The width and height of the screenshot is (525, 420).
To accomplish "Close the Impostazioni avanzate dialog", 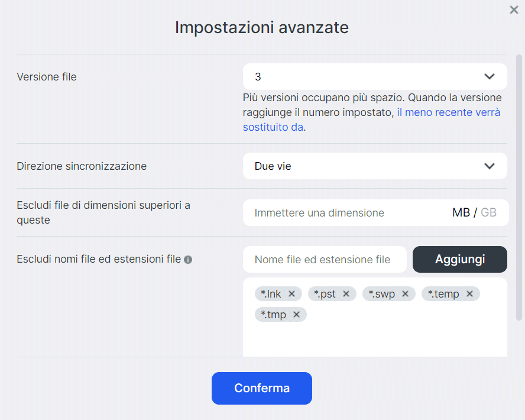I will coord(514,9).
